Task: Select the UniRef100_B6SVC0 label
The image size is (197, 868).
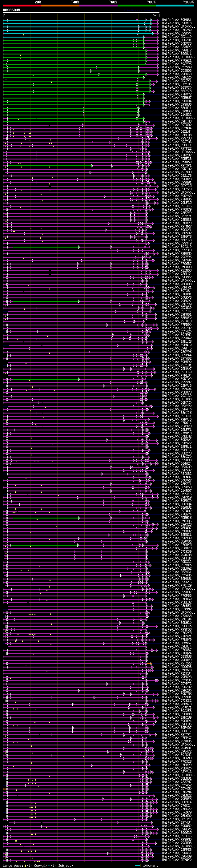Action: tap(177, 88)
